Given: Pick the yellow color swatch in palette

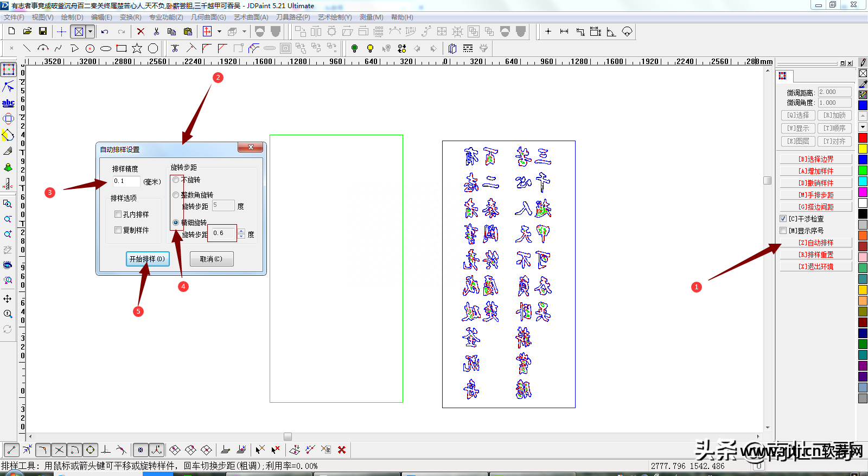Looking at the screenshot, I should (863, 149).
